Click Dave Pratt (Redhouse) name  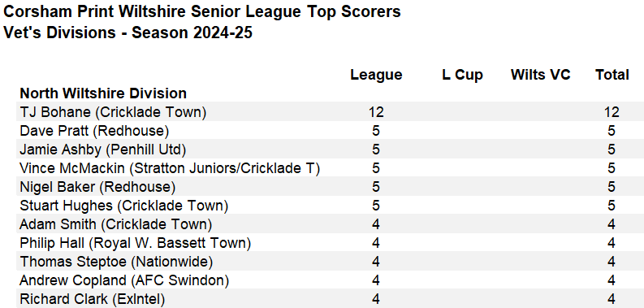94,131
